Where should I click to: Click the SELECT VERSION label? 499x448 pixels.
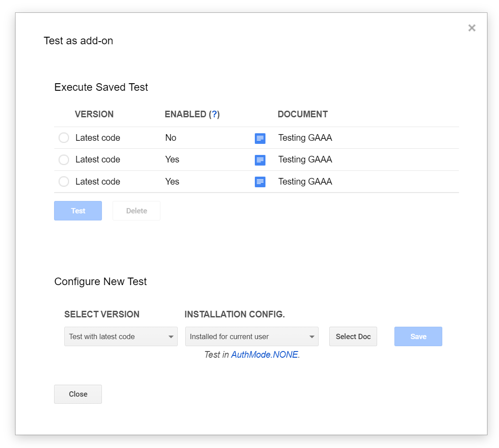click(x=102, y=314)
